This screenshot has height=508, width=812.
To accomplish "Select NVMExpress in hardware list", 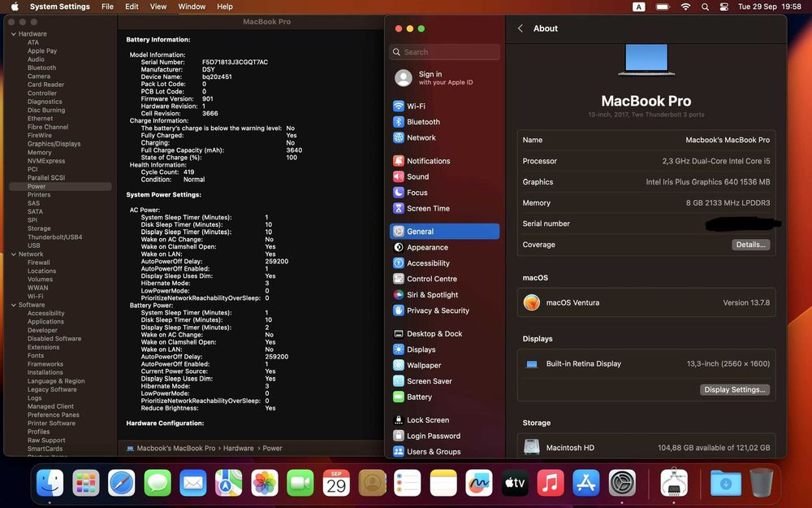I will tap(46, 161).
